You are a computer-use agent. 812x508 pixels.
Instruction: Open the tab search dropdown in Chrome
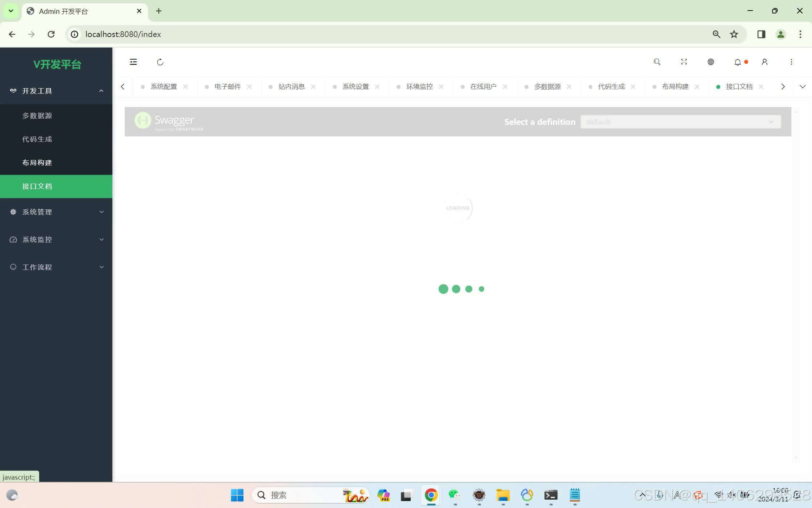(11, 11)
